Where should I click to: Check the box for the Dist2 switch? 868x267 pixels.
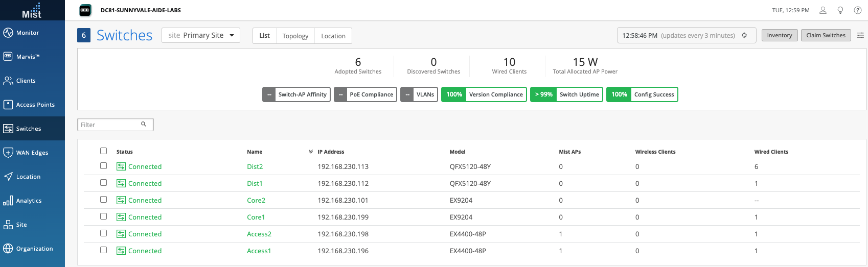pos(104,166)
